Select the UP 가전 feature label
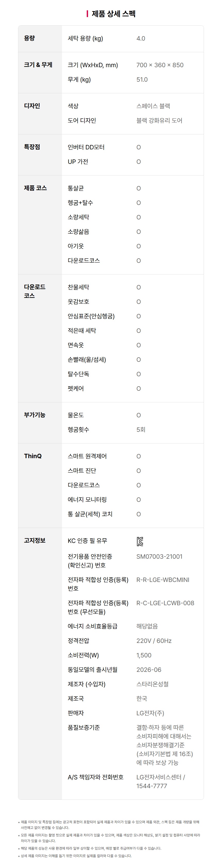 coord(78,162)
